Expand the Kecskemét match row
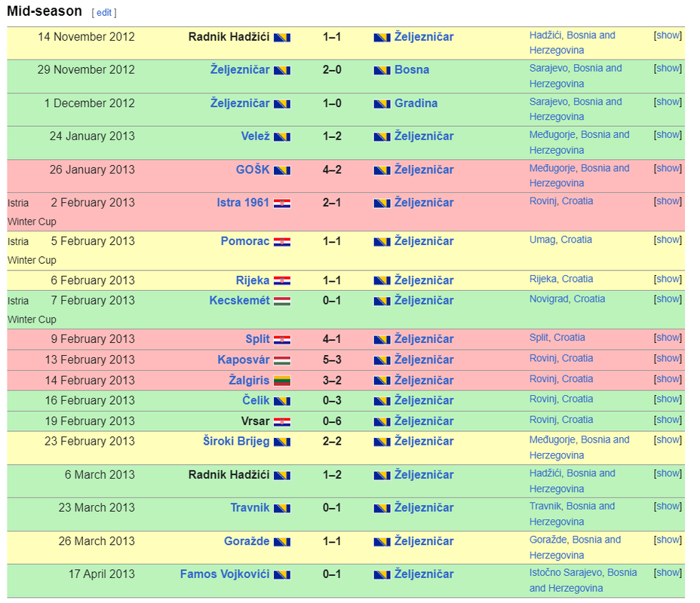This screenshot has height=603, width=700. click(668, 299)
